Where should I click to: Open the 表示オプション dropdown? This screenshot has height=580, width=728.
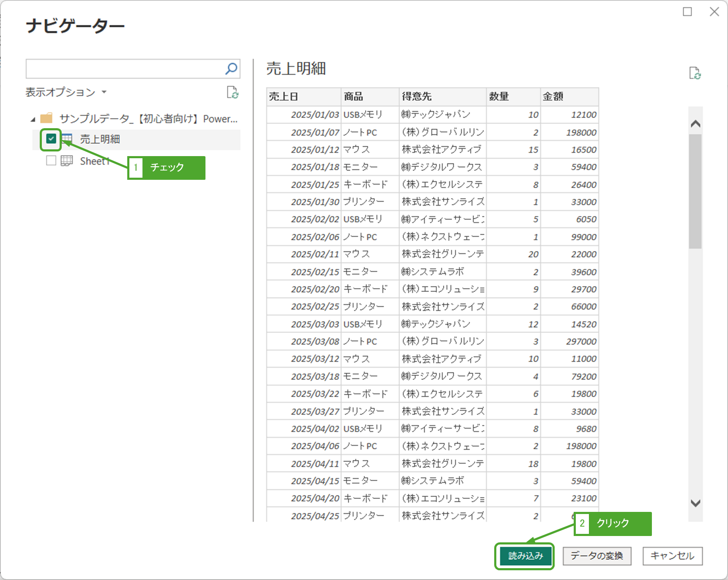click(x=66, y=92)
